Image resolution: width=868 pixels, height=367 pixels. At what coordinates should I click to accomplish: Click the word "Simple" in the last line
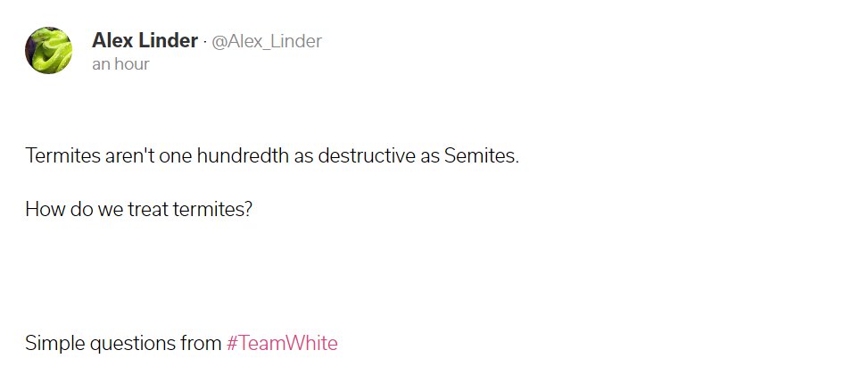click(53, 343)
